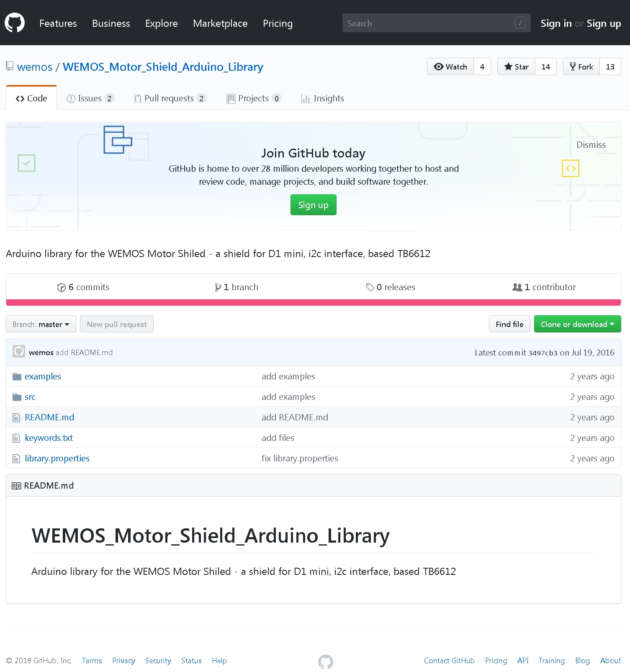Click the keywords.txt file icon

point(16,438)
